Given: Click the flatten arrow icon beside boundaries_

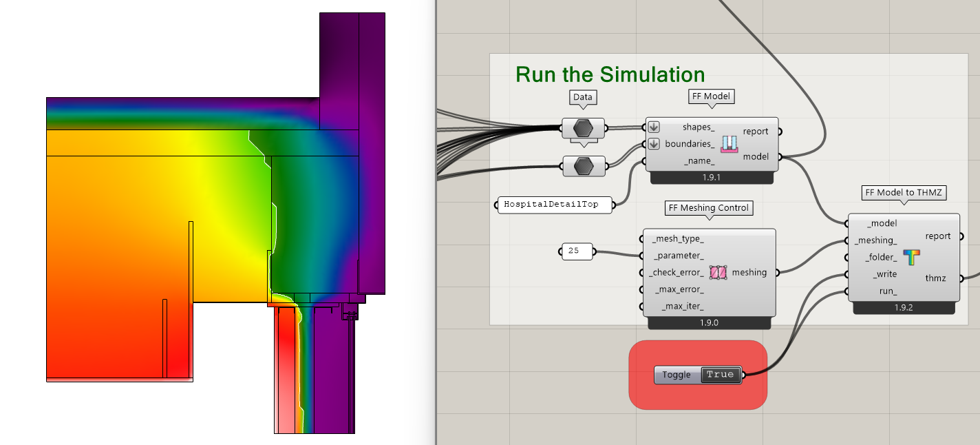Looking at the screenshot, I should click(x=654, y=145).
